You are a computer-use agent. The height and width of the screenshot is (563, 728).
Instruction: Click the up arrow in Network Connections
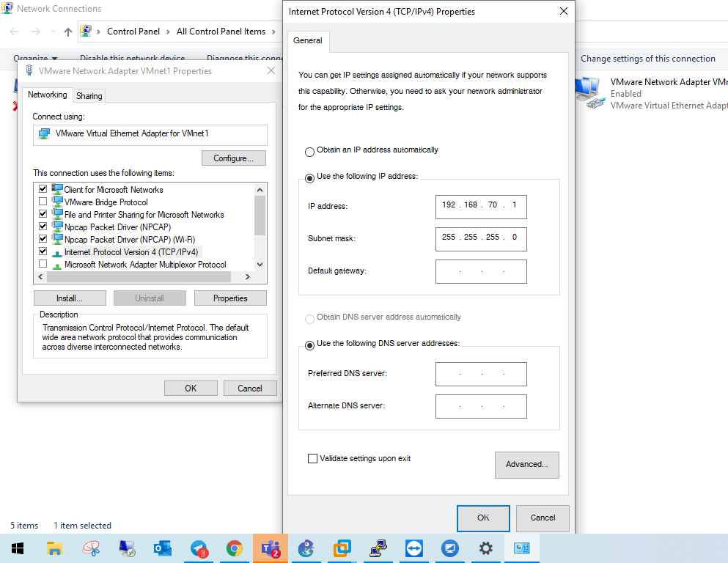(68, 32)
